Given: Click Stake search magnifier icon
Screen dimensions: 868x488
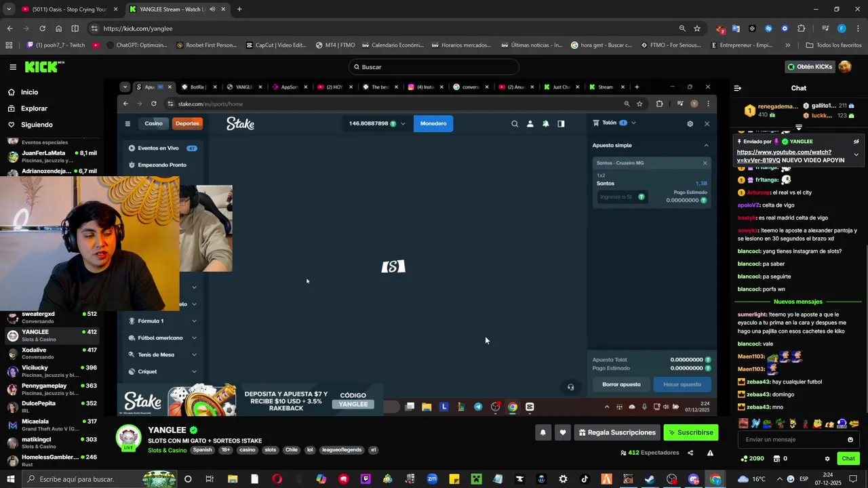Looking at the screenshot, I should pyautogui.click(x=515, y=123).
